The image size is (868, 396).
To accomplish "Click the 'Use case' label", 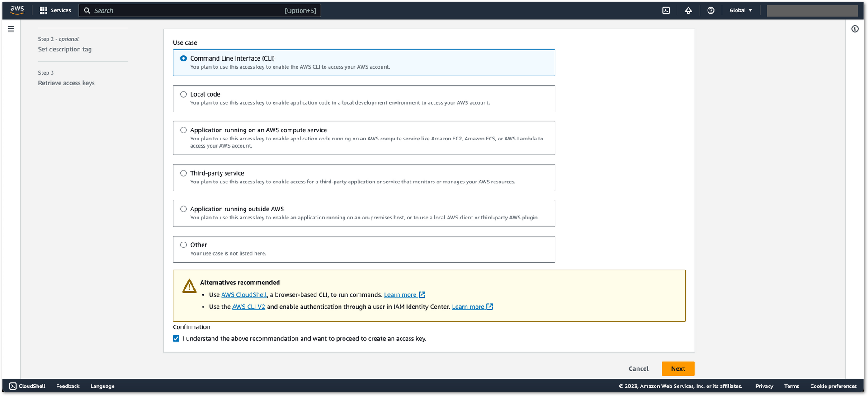I will 185,43.
